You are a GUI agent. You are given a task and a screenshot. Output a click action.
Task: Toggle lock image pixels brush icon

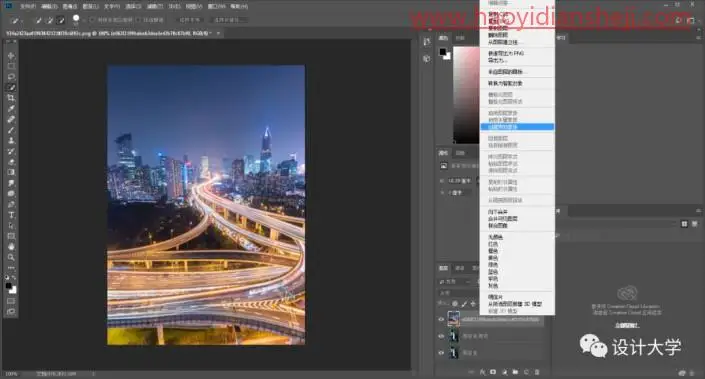coord(464,304)
